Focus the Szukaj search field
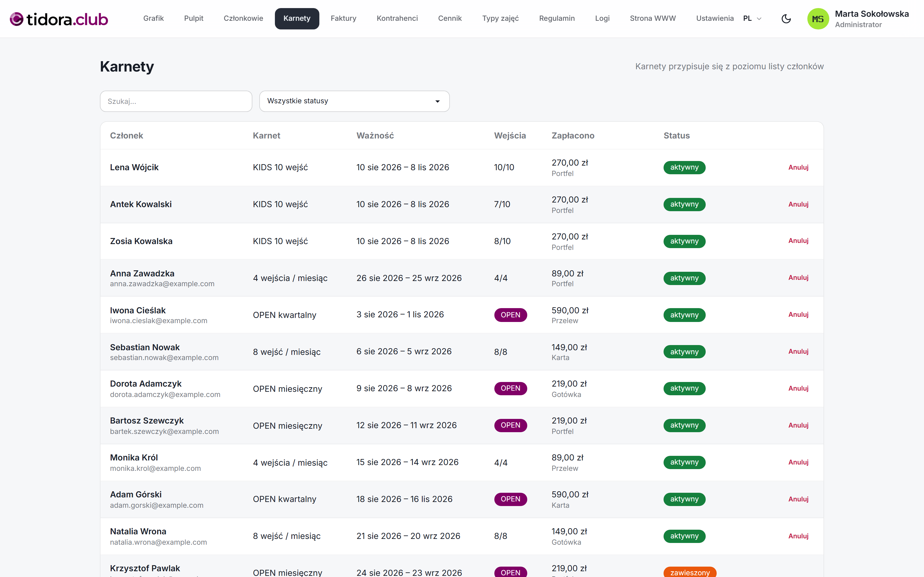This screenshot has height=577, width=924. 176,101
